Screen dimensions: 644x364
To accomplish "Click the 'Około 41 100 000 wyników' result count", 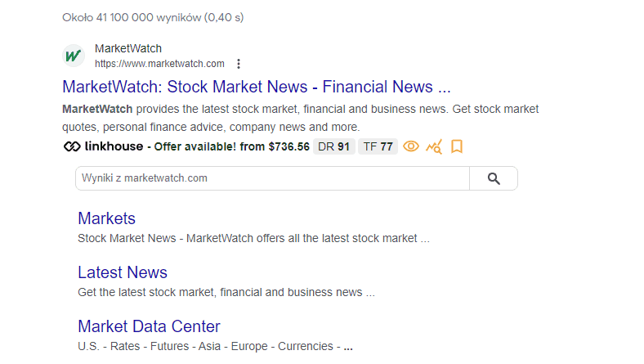I will 132,18.
